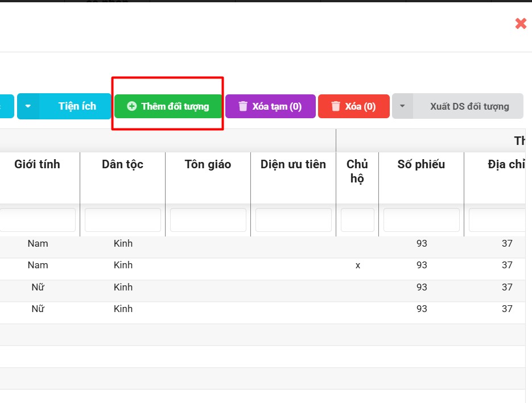Click the Số phiếu filter box
The image size is (532, 403).
coord(421,220)
